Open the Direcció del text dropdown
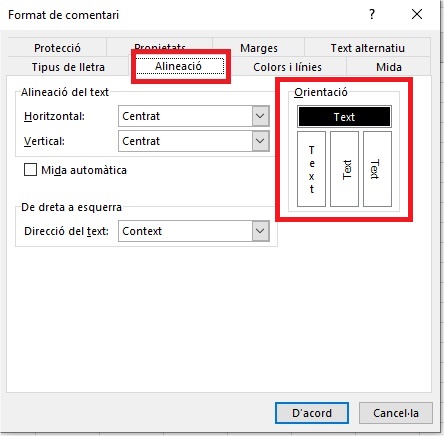The height and width of the screenshot is (436, 444). (x=194, y=231)
